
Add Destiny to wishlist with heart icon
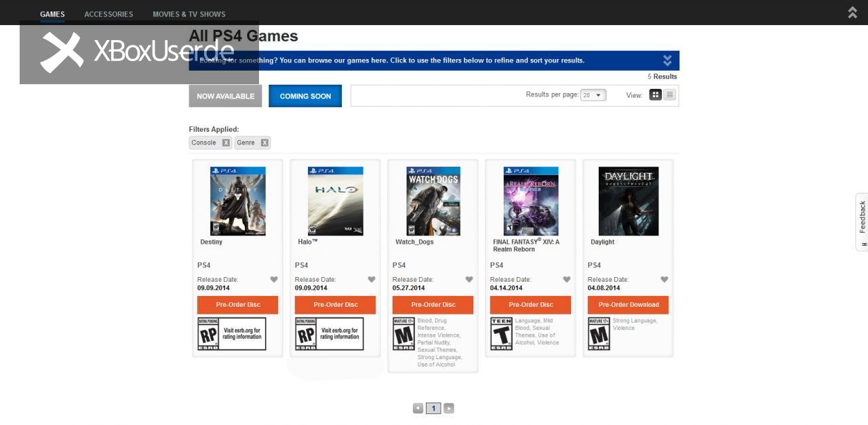point(274,280)
